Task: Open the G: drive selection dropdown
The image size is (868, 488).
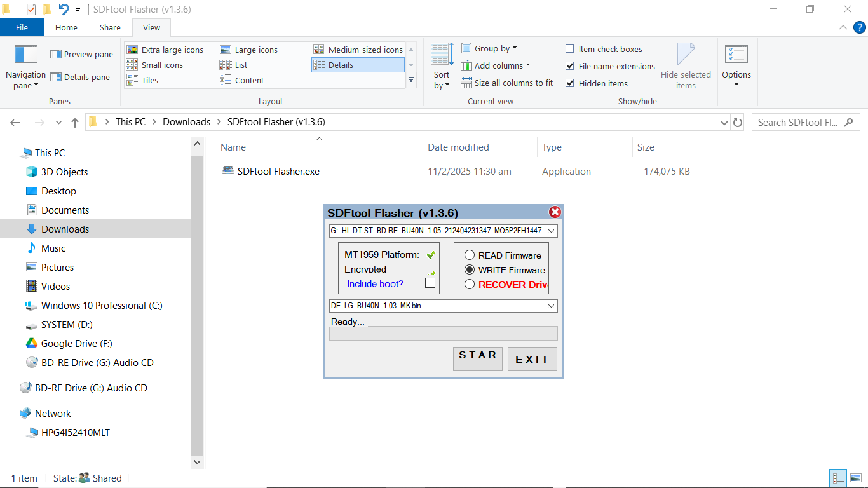Action: pyautogui.click(x=550, y=231)
